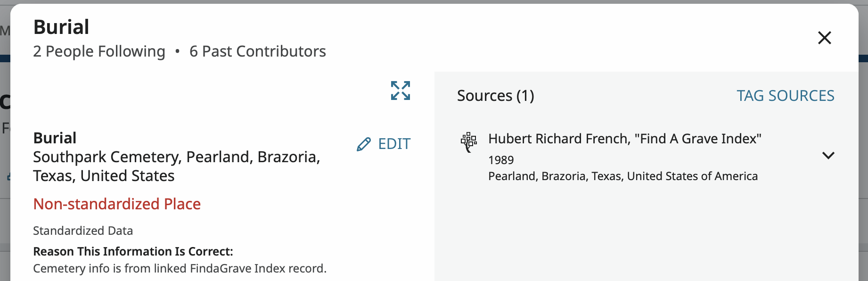Screen dimensions: 868x281
Task: Click the source place Pearland, Brazoria, Texas
Action: point(622,176)
